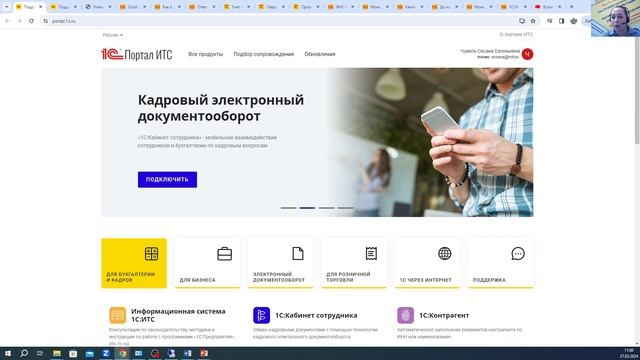Switch to the YouTube browser tab
Image resolution: width=640 pixels, height=360 pixels.
[x=548, y=7]
